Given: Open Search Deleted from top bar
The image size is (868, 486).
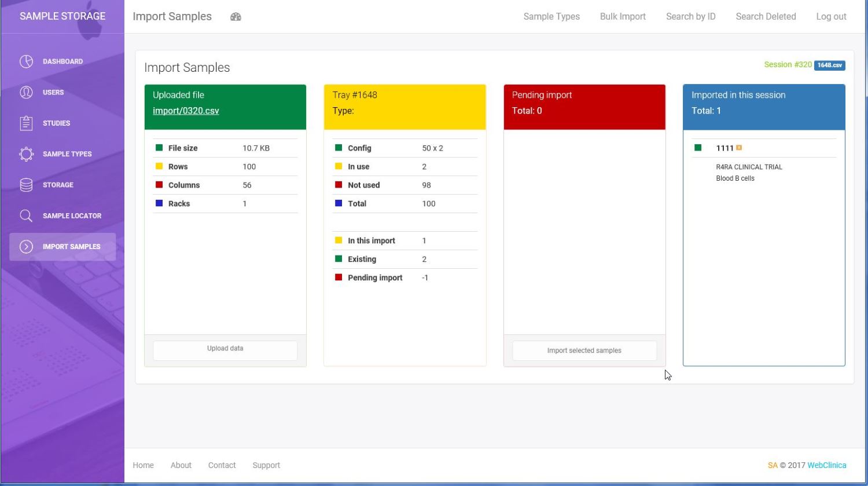Looking at the screenshot, I should (766, 17).
